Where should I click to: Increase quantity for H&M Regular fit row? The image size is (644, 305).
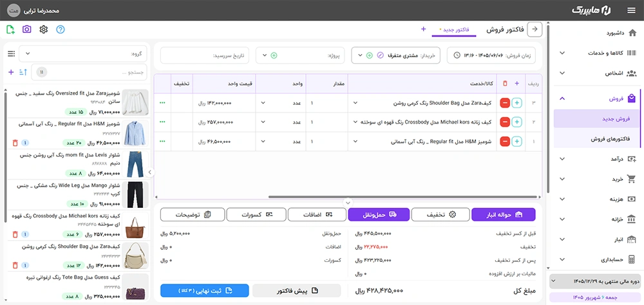517,141
